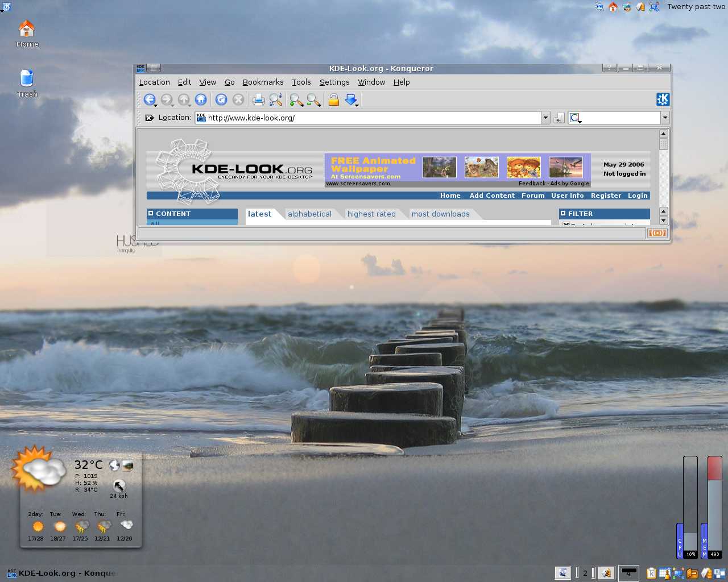Click the page scrollbar down arrow
Screen dimensions: 728x582
click(x=663, y=221)
